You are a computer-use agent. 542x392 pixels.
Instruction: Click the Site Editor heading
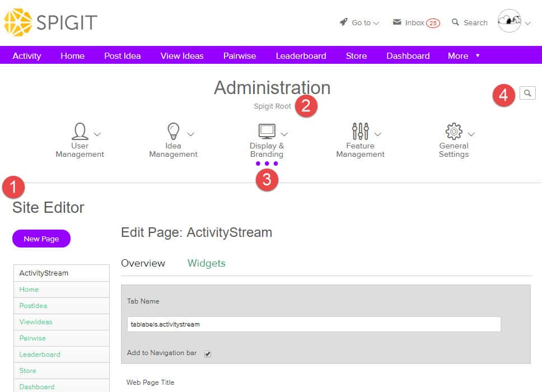pyautogui.click(x=48, y=207)
